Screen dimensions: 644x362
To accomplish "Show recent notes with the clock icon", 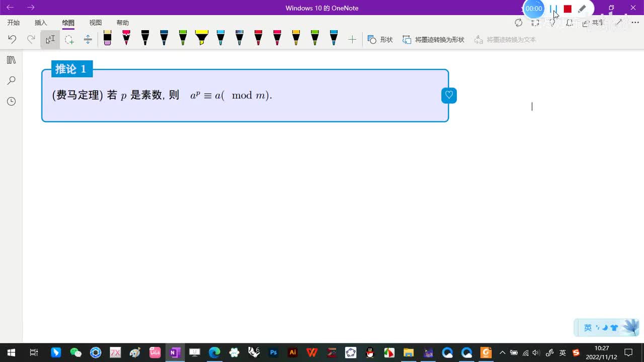I will pyautogui.click(x=11, y=101).
